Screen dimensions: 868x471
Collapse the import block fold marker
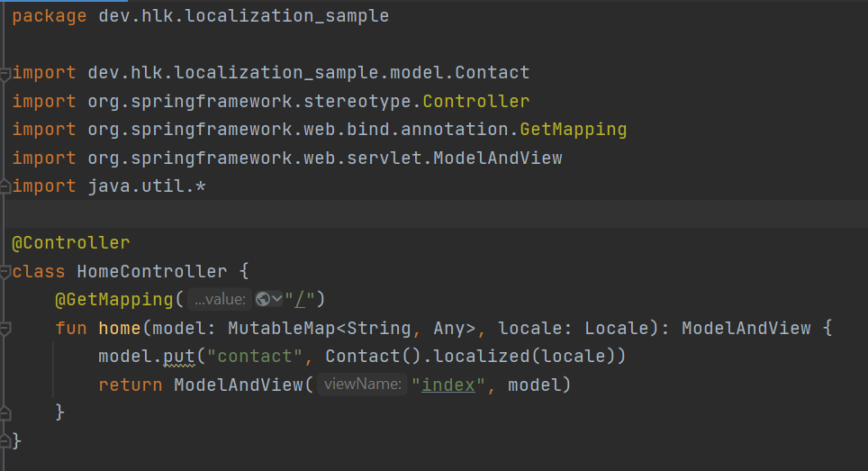pyautogui.click(x=5, y=72)
